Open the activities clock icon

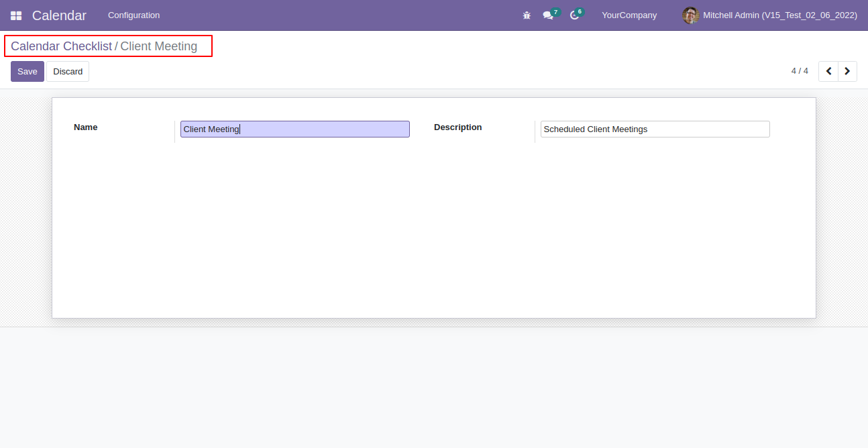click(574, 15)
